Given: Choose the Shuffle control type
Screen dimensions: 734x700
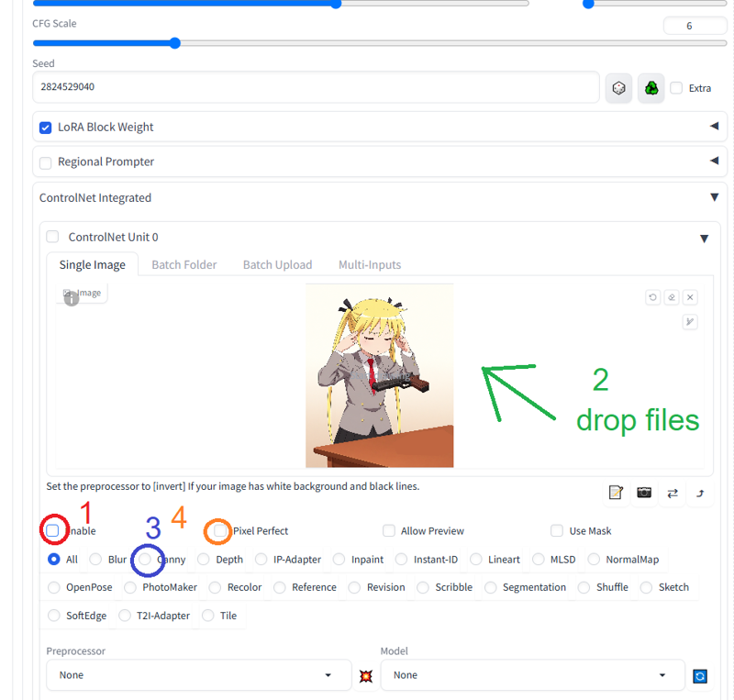Looking at the screenshot, I should tap(584, 587).
